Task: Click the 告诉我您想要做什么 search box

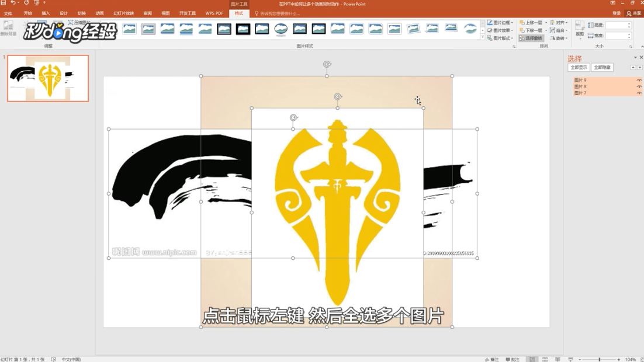Action: tap(277, 13)
